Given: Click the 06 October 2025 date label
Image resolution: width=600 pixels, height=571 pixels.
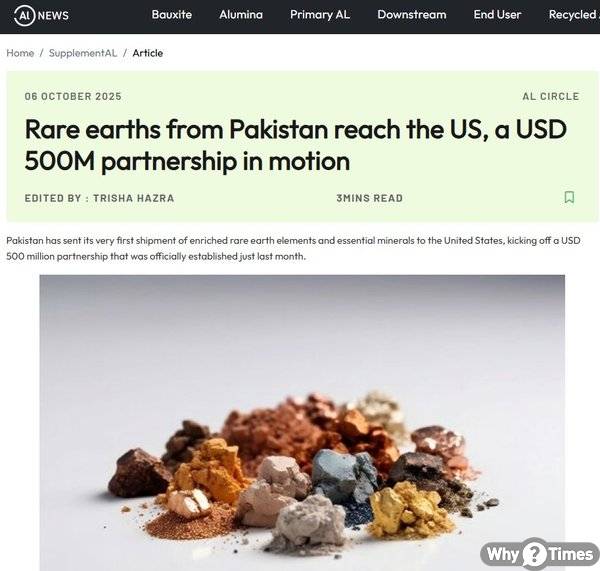Looking at the screenshot, I should pos(73,96).
